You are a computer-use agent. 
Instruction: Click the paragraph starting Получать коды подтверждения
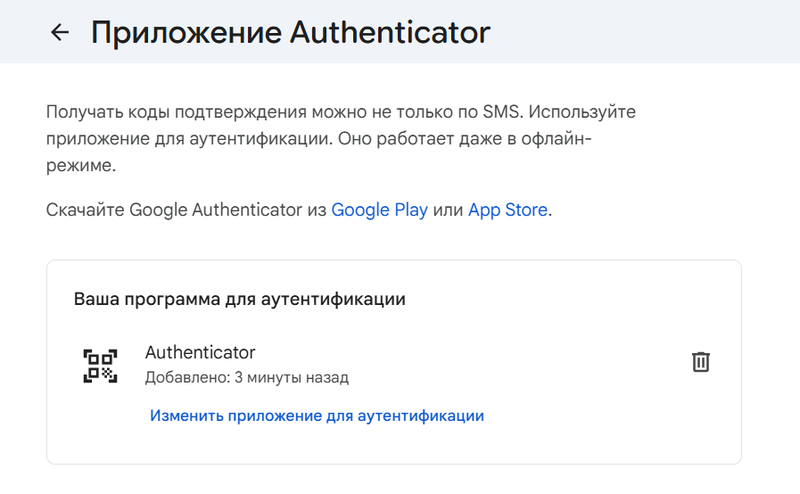coord(341,138)
